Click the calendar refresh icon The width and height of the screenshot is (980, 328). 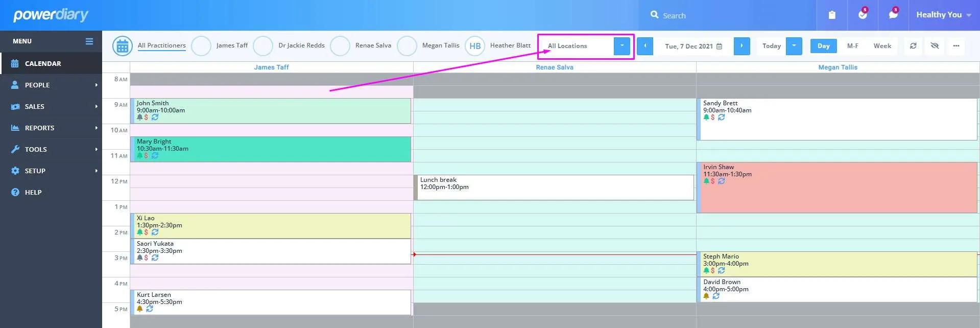point(913,46)
